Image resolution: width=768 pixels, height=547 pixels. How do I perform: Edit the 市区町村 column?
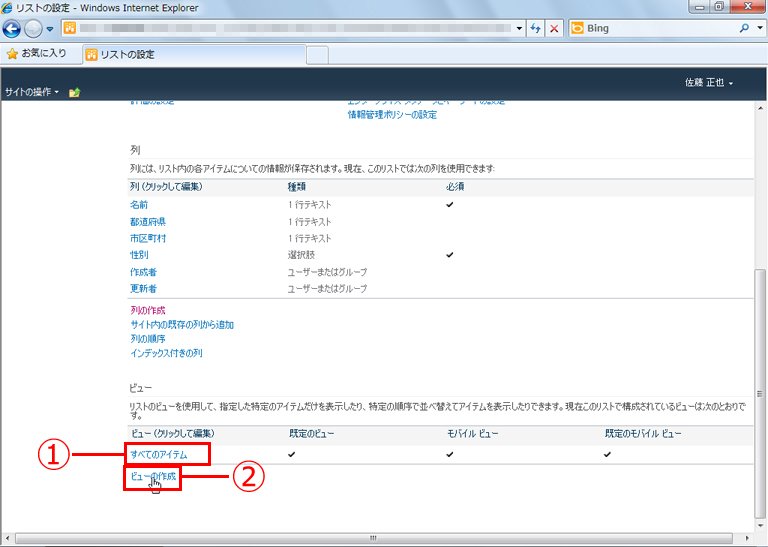(x=148, y=238)
